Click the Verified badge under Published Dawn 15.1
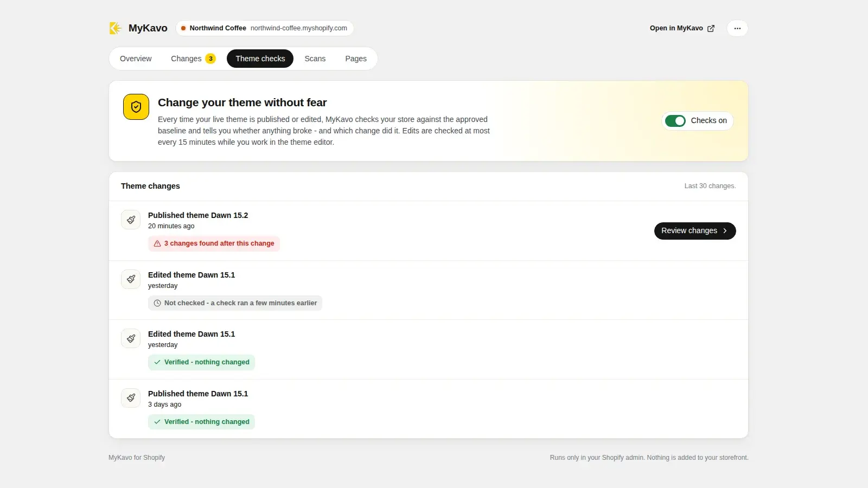The width and height of the screenshot is (868, 488). coord(201,422)
